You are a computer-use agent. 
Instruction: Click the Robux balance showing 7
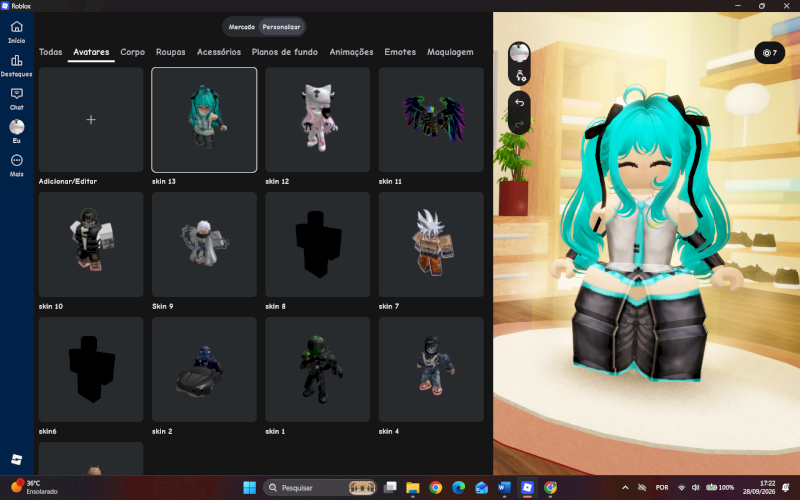[x=769, y=53]
